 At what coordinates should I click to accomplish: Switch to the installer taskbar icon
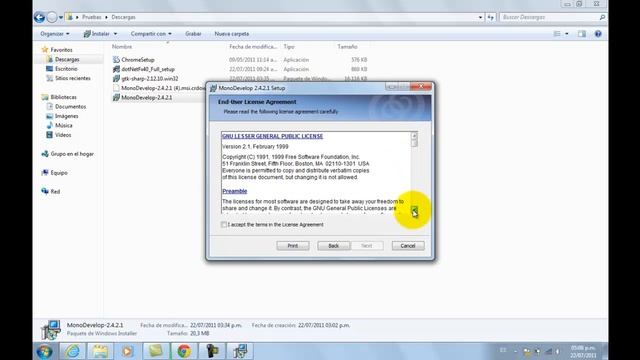pyautogui.click(x=240, y=351)
